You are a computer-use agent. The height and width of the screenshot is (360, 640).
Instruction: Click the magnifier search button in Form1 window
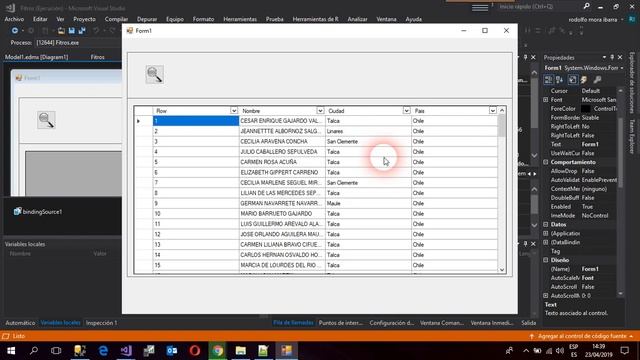coord(155,75)
